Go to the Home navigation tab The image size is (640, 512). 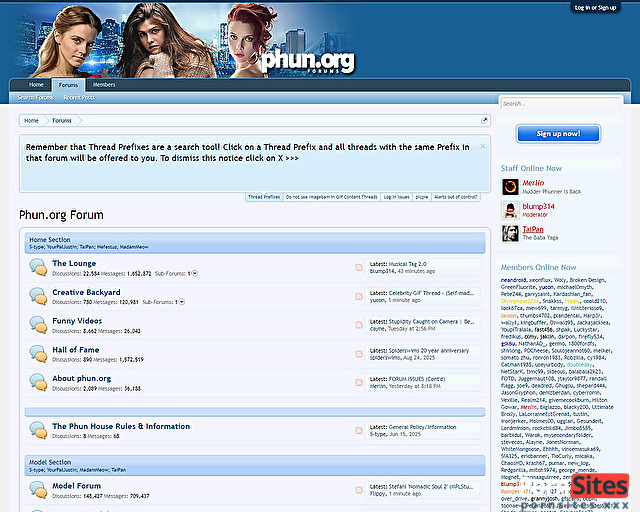(36, 85)
